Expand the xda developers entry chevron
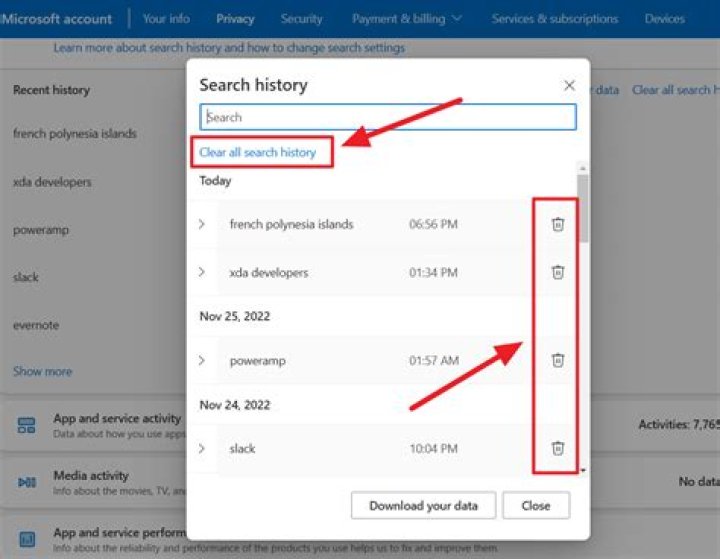Screen dimensions: 720x559 pos(201,272)
